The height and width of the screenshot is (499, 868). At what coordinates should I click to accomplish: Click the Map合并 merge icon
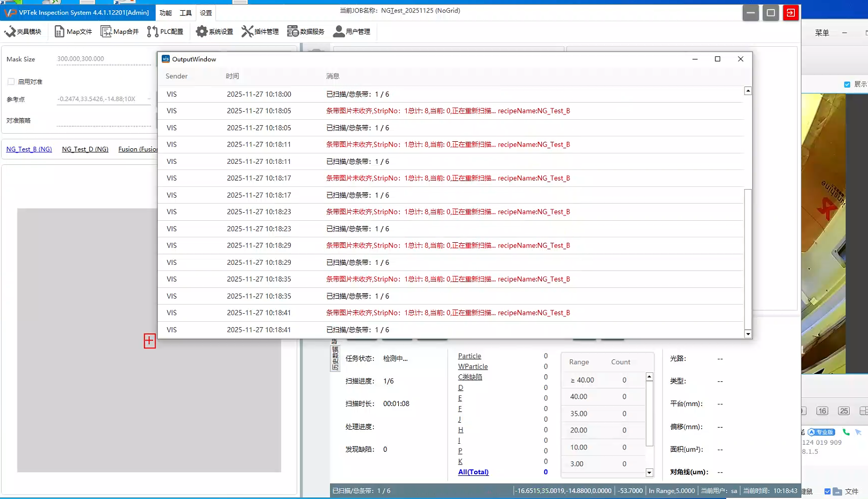coord(120,32)
